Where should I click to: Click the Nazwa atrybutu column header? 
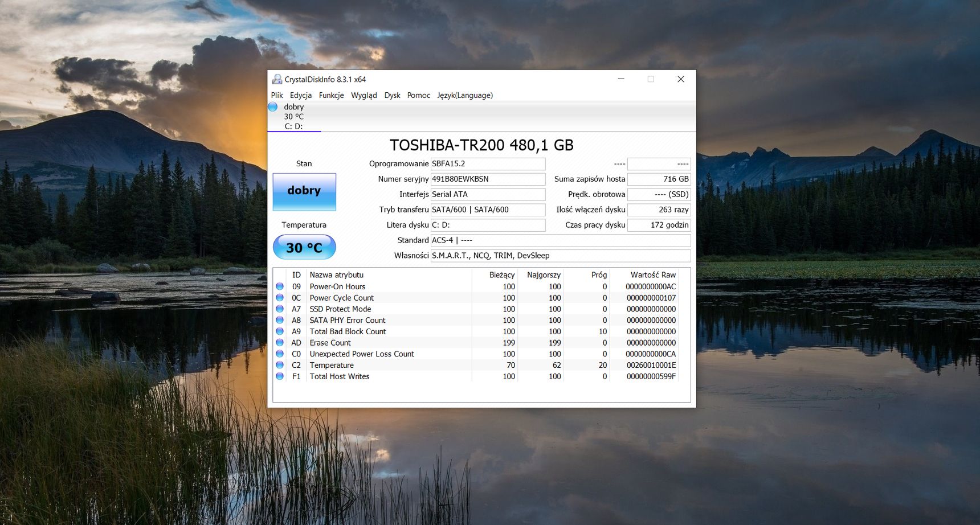pyautogui.click(x=389, y=274)
